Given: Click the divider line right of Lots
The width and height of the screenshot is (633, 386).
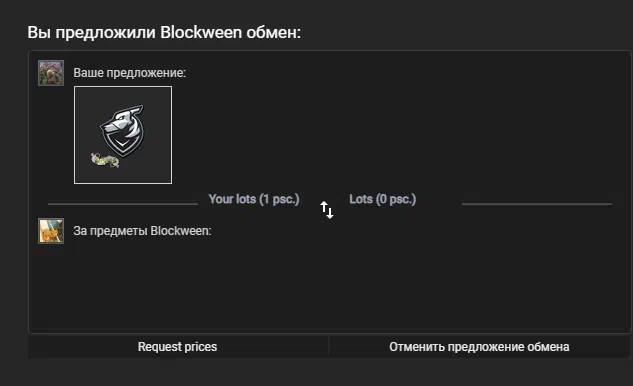Looking at the screenshot, I should (x=537, y=204).
